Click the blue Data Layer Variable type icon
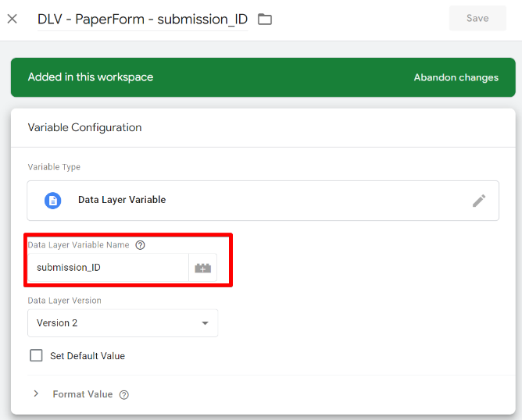 point(52,201)
